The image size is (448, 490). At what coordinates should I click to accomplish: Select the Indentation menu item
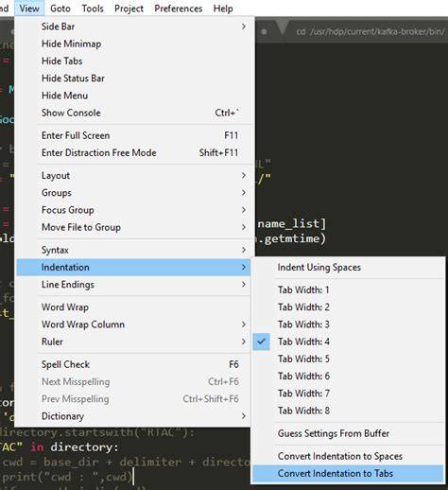[134, 268]
